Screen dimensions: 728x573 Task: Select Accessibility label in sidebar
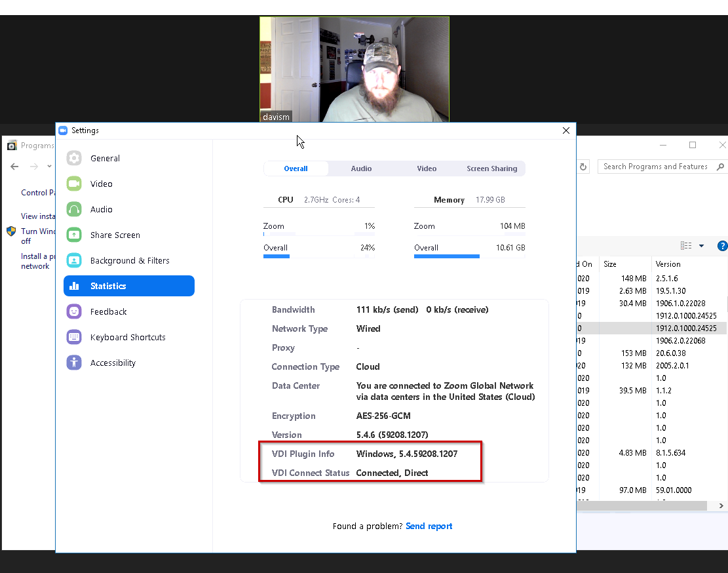coord(113,363)
